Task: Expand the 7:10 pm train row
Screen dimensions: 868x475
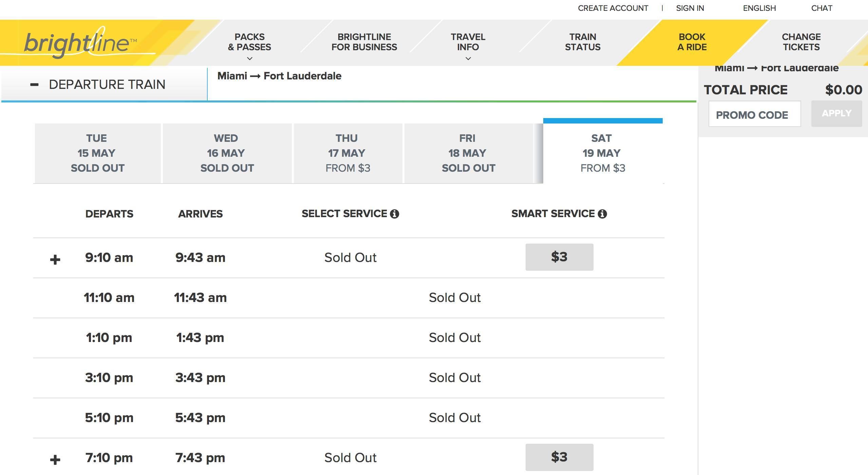Action: pos(55,460)
